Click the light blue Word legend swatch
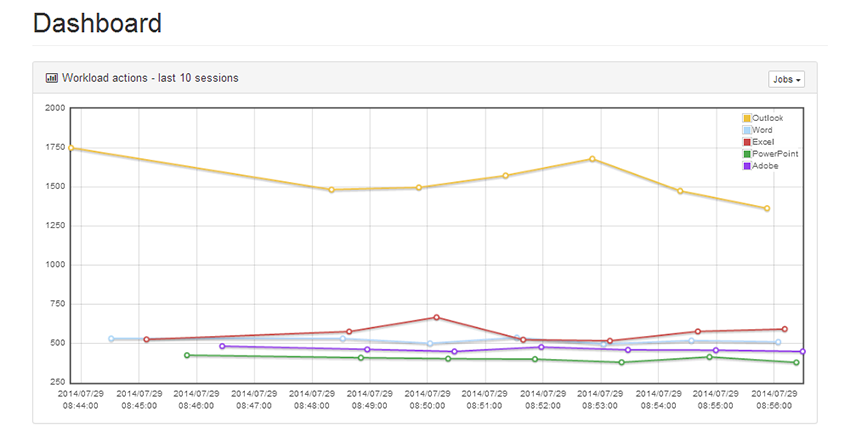This screenshot has width=850, height=434. coord(747,130)
